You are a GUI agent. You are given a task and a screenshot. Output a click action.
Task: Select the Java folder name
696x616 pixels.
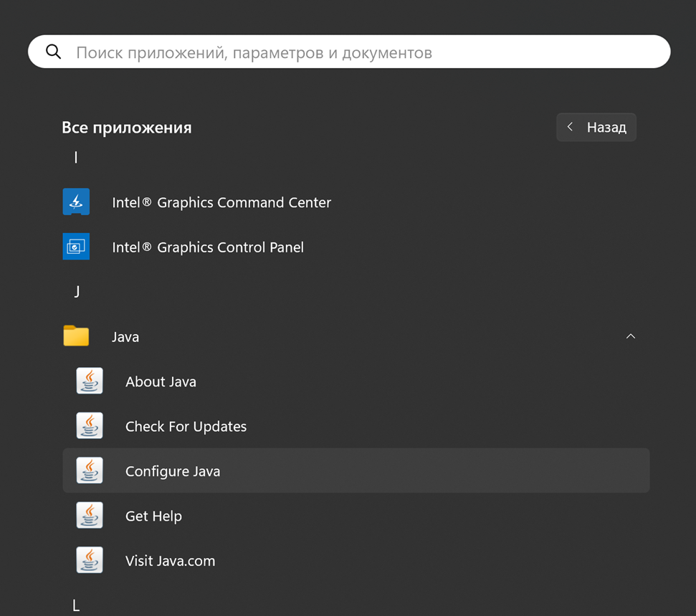click(125, 337)
